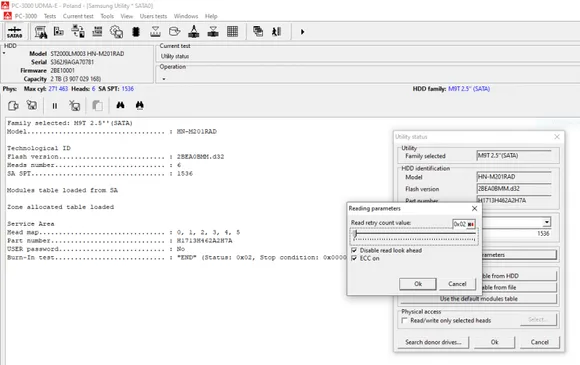
Task: Toggle the ECC on checkbox
Action: (354, 258)
